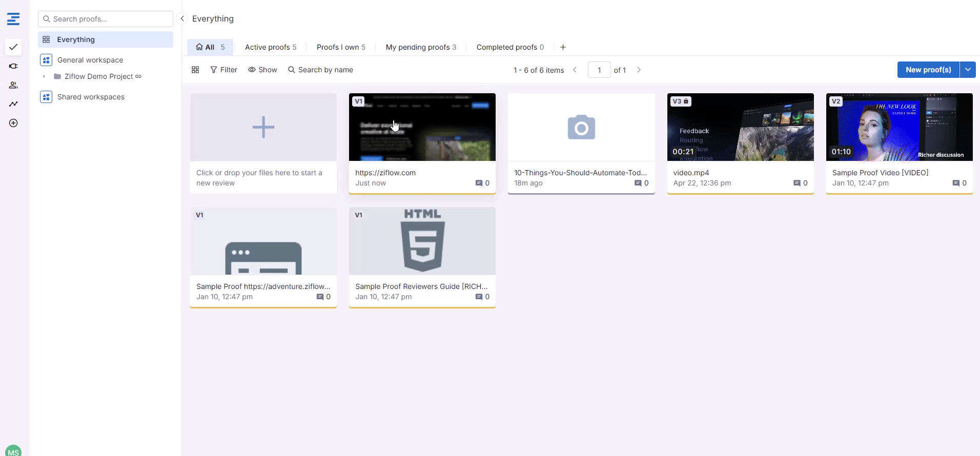Switch to the Active proofs tab

point(270,47)
